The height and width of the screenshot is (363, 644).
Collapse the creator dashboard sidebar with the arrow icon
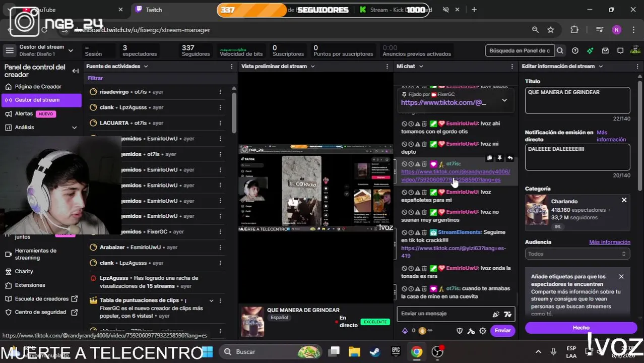(76, 71)
